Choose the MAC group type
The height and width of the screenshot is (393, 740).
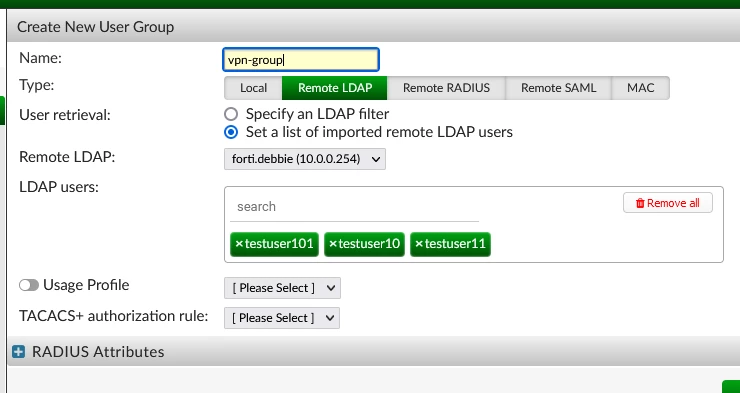[x=640, y=88]
